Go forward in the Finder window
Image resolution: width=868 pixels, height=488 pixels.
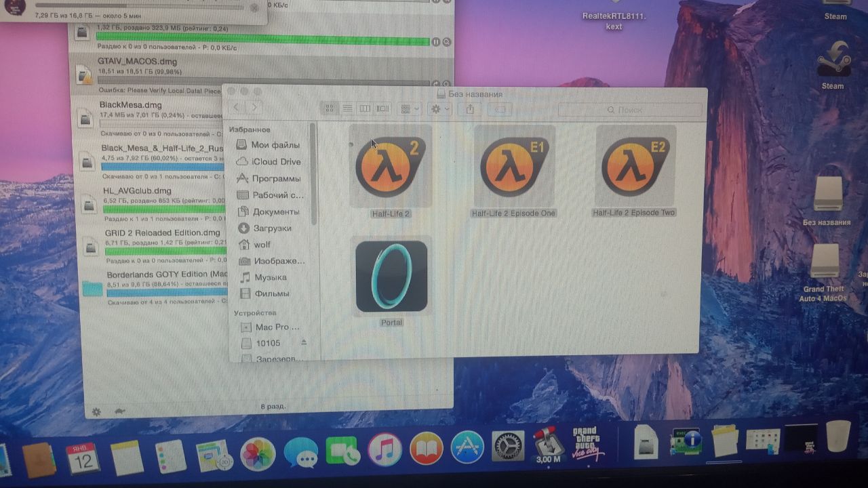(254, 107)
